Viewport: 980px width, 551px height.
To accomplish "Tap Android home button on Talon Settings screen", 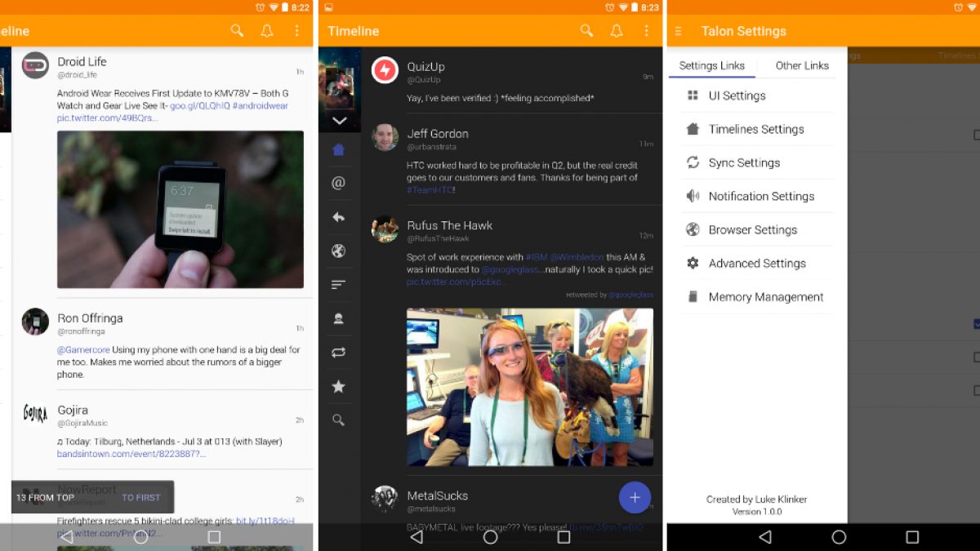I will pyautogui.click(x=839, y=537).
